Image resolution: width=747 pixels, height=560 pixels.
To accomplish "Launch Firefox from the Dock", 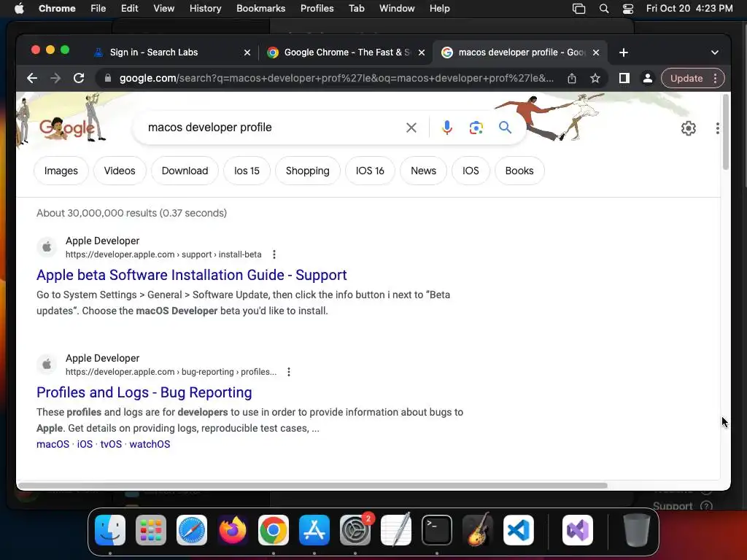I will (233, 530).
